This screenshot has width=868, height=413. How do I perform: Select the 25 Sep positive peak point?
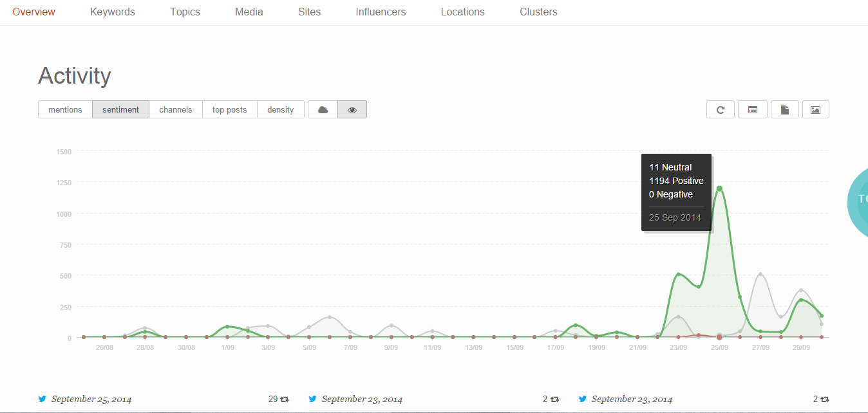click(719, 188)
